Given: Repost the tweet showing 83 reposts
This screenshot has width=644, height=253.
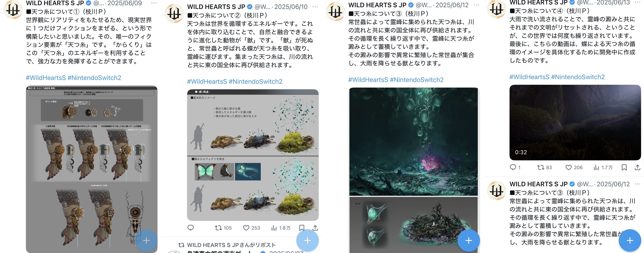Looking at the screenshot, I should click(x=545, y=167).
